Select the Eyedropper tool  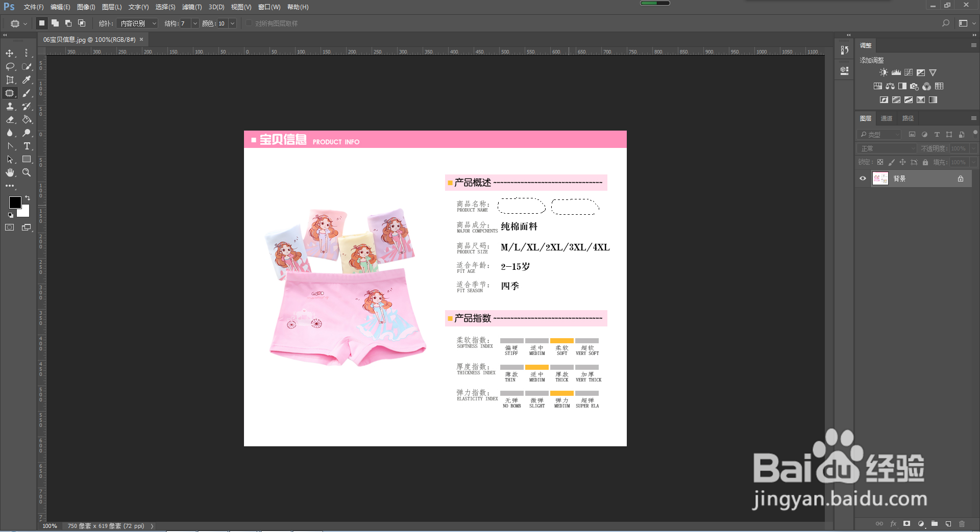27,80
